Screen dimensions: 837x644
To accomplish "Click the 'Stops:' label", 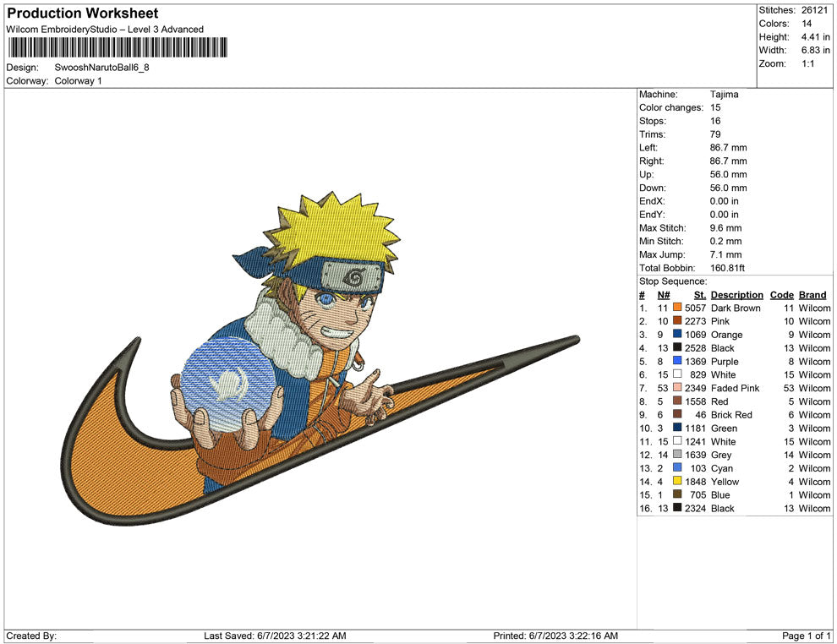I will point(653,121).
